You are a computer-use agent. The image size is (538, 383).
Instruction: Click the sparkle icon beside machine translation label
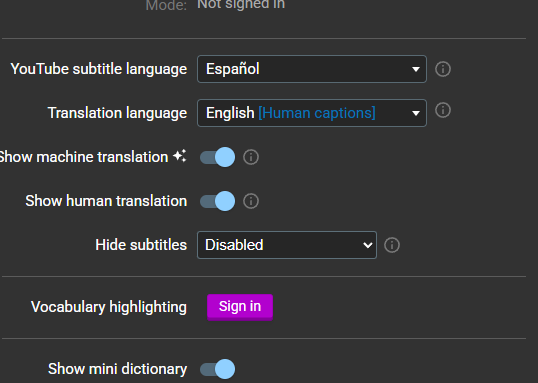coord(179,156)
